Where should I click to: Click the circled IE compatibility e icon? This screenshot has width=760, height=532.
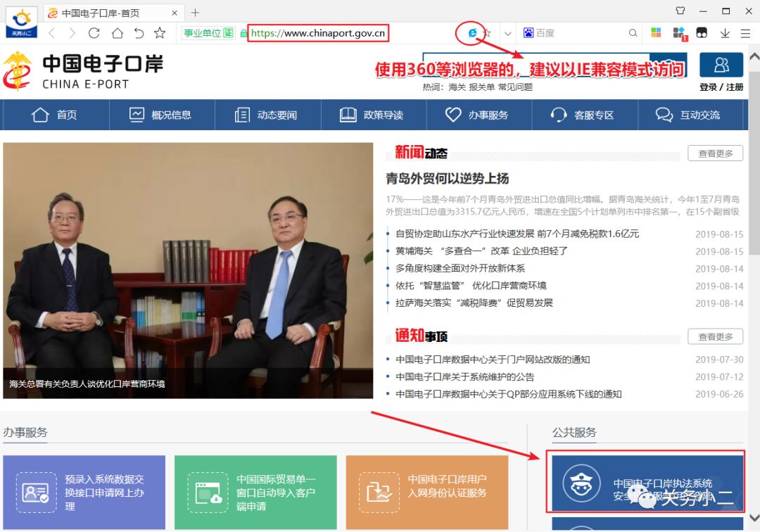(473, 32)
